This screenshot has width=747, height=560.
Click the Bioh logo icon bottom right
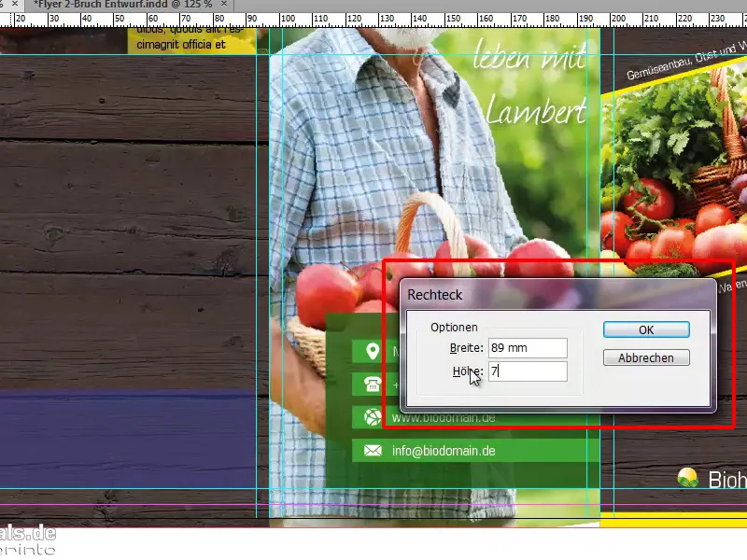coord(687,478)
